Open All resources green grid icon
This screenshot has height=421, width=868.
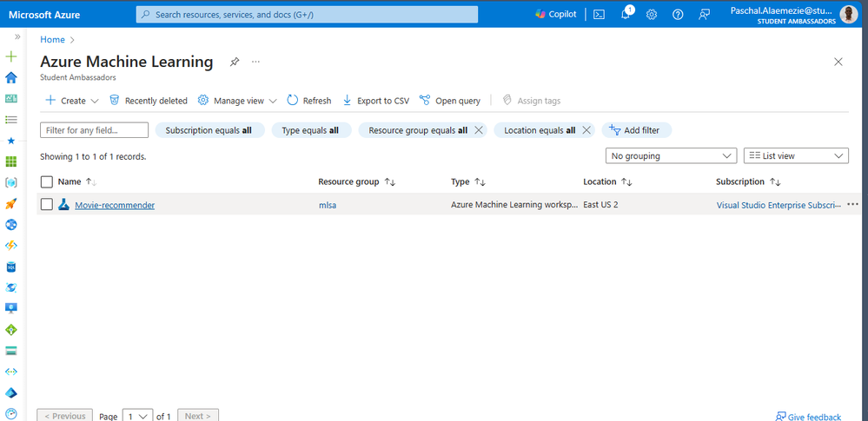pos(11,161)
